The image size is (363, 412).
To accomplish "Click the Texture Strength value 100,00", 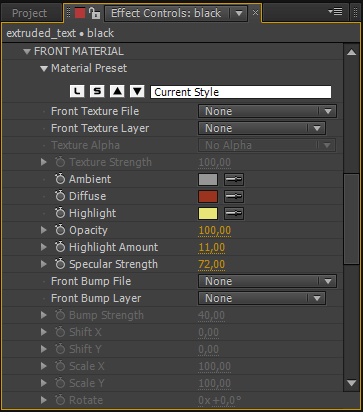I will (215, 162).
